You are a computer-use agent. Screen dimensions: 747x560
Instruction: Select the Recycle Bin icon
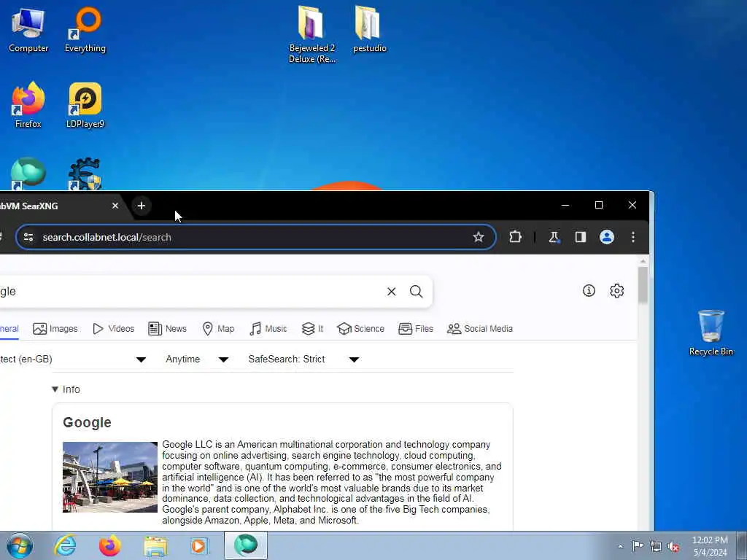pos(711,332)
